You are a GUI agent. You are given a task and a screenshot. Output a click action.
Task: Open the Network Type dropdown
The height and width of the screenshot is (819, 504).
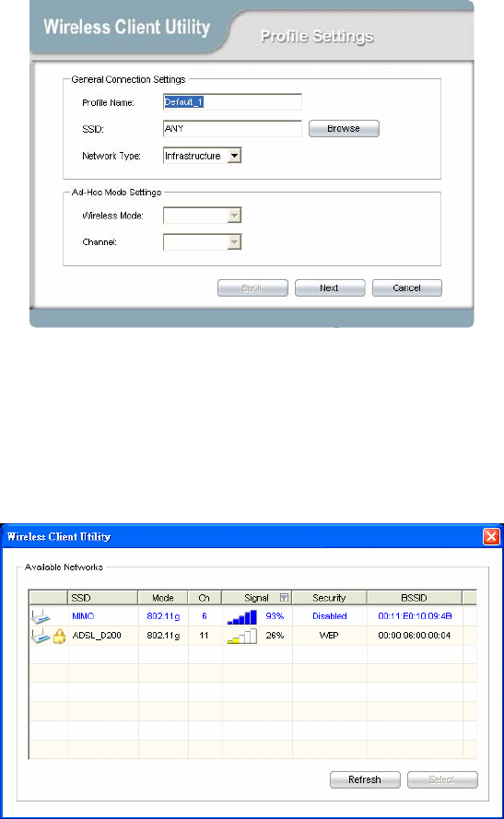235,156
